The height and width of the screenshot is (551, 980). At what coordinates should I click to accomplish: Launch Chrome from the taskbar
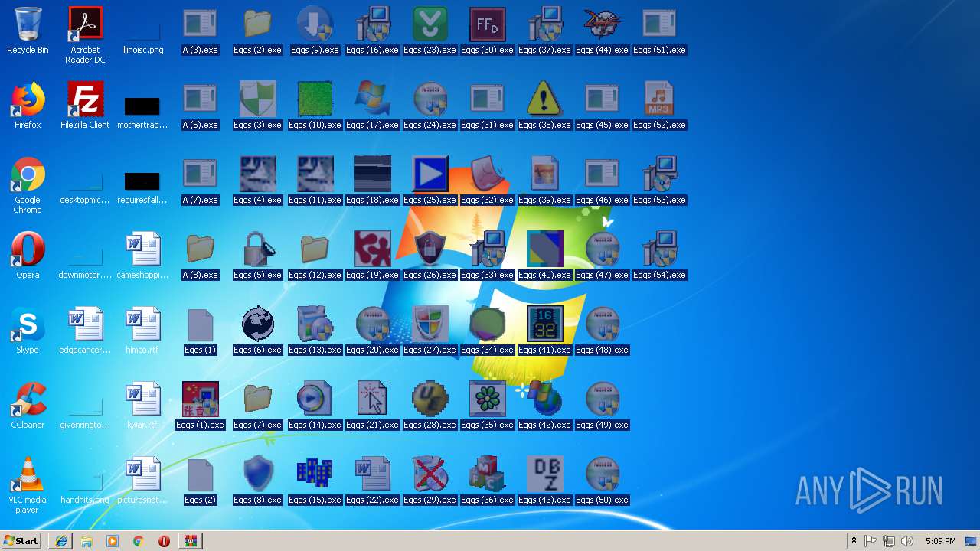click(139, 541)
